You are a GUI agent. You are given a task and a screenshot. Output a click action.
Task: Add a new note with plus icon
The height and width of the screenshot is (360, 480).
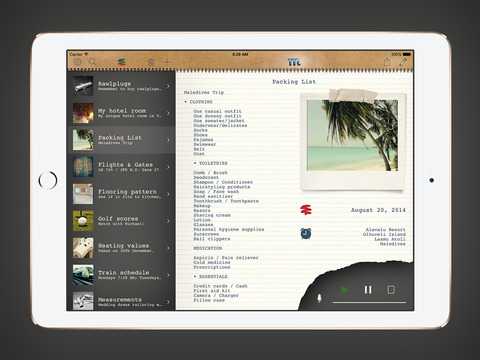[167, 62]
